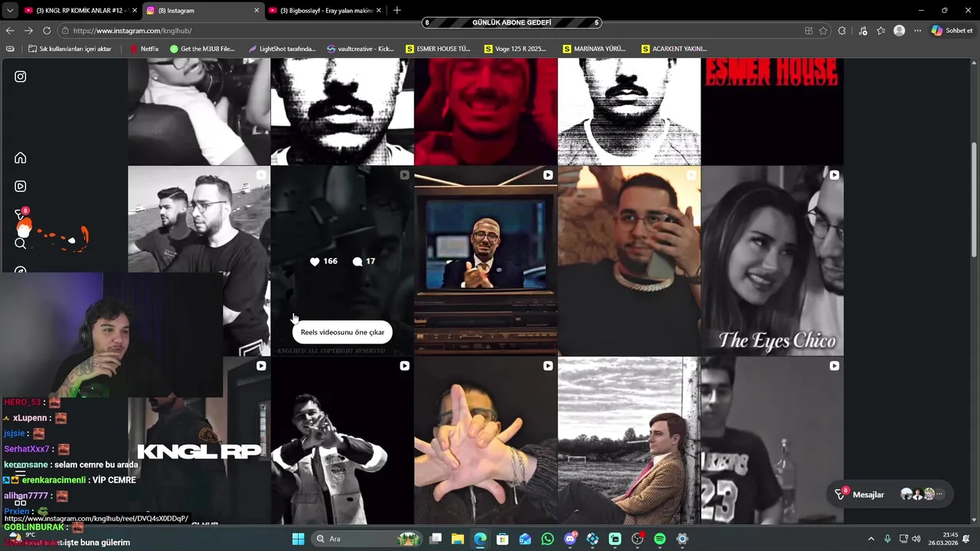The image size is (980, 551).
Task: Open ESMER HOUSE TÜ bookmark
Action: click(x=438, y=48)
